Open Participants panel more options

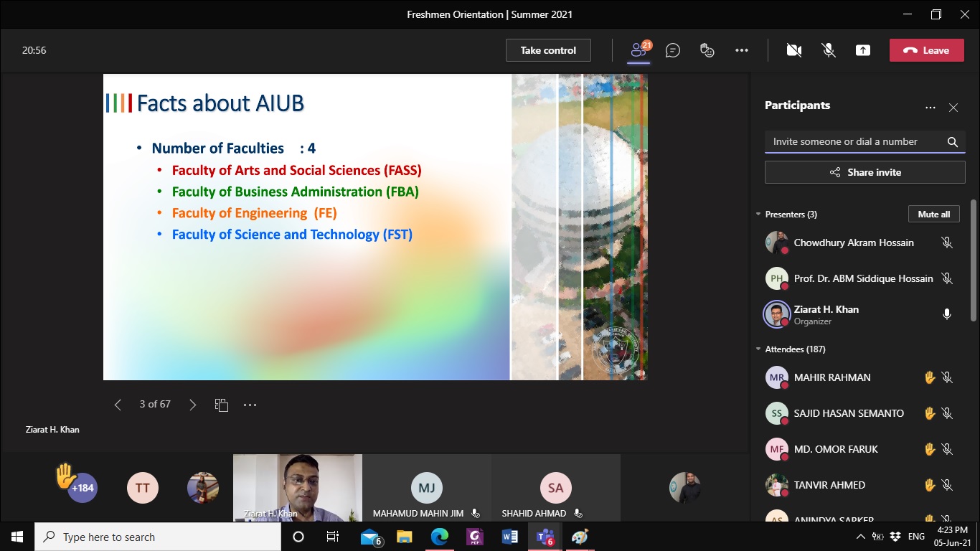pos(930,108)
